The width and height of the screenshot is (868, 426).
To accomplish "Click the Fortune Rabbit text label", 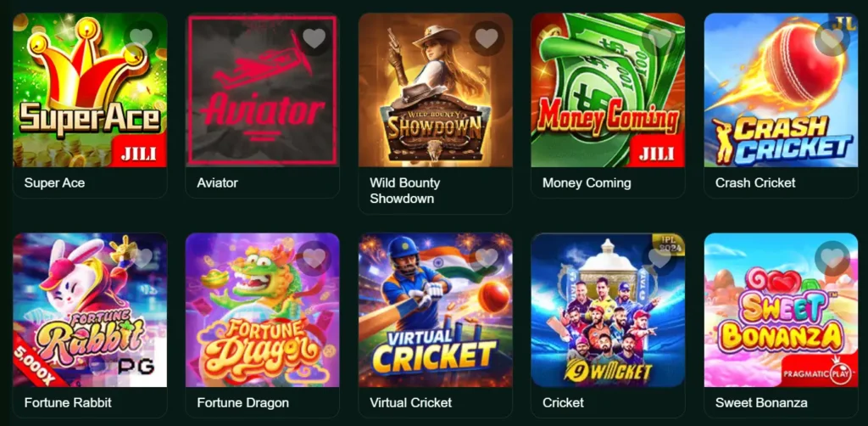I will (x=68, y=403).
